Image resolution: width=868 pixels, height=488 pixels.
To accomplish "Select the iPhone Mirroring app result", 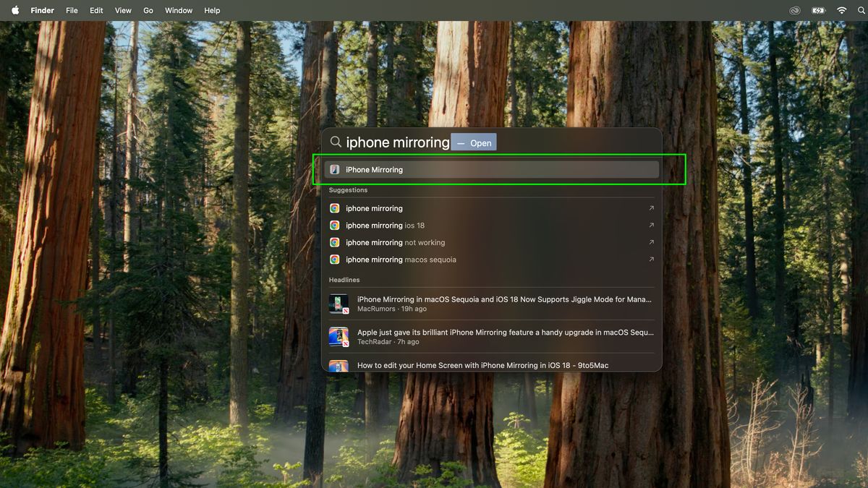I will (x=492, y=170).
